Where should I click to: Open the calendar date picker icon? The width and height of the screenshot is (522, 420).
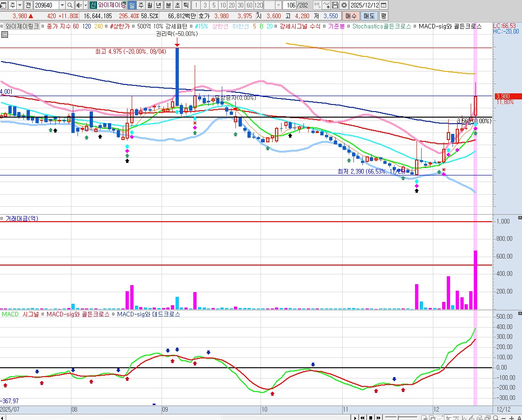click(x=384, y=5)
